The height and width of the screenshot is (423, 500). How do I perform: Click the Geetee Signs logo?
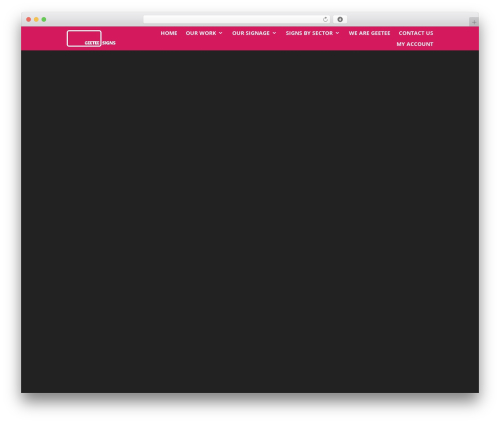coord(91,39)
